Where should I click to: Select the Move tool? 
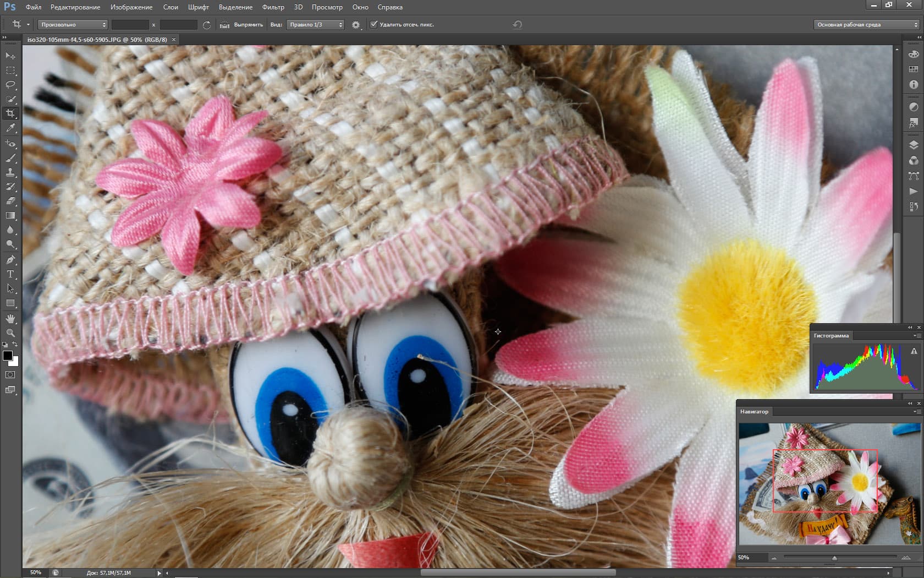pos(10,56)
